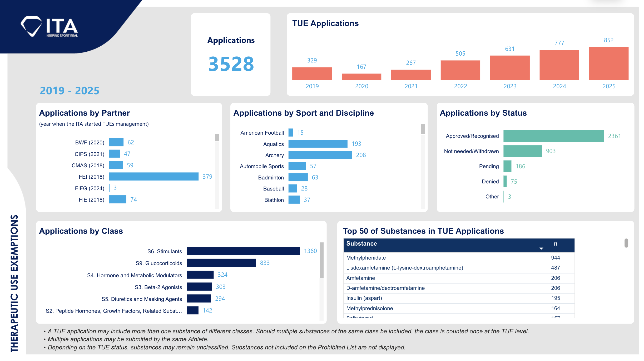Click the Applications by Partner scrollbar thumb
Screen dimensions: 644x361
217,137
